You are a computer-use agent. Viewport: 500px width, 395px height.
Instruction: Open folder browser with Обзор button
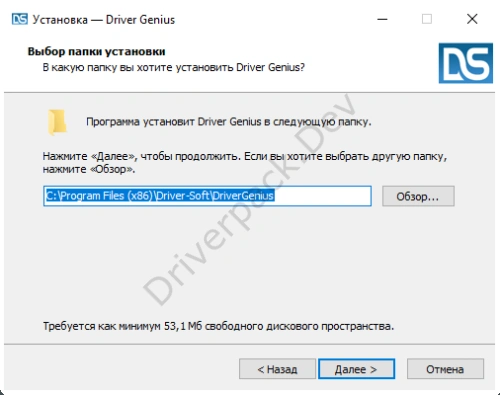(418, 196)
